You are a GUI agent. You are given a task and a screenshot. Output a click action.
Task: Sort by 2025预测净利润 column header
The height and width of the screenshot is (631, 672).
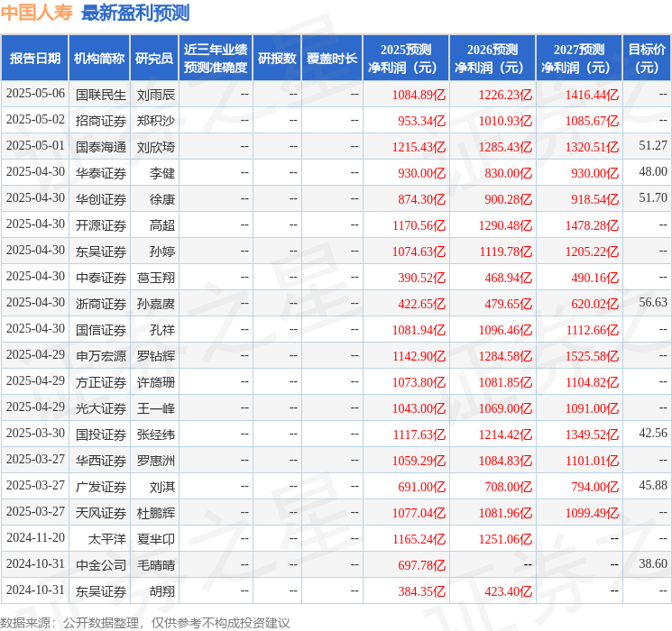(x=406, y=58)
